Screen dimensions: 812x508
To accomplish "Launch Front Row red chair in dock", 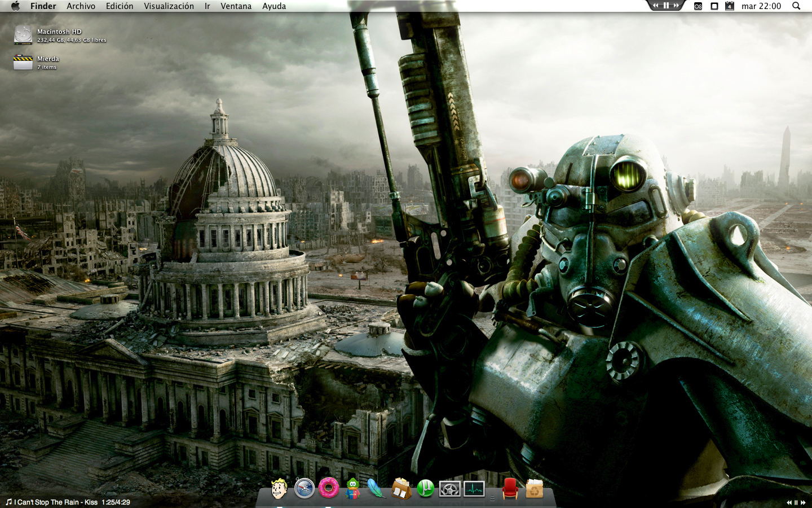I will pos(510,488).
